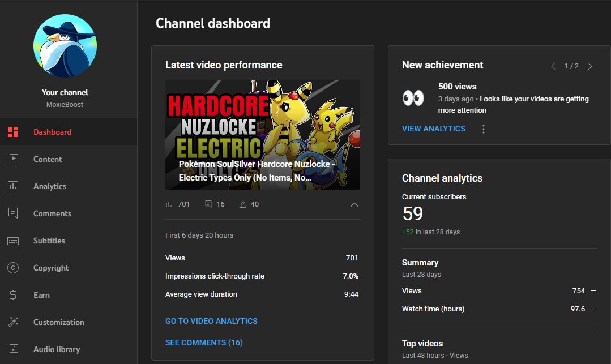
Task: Open Subtitles in sidebar
Action: (69, 241)
